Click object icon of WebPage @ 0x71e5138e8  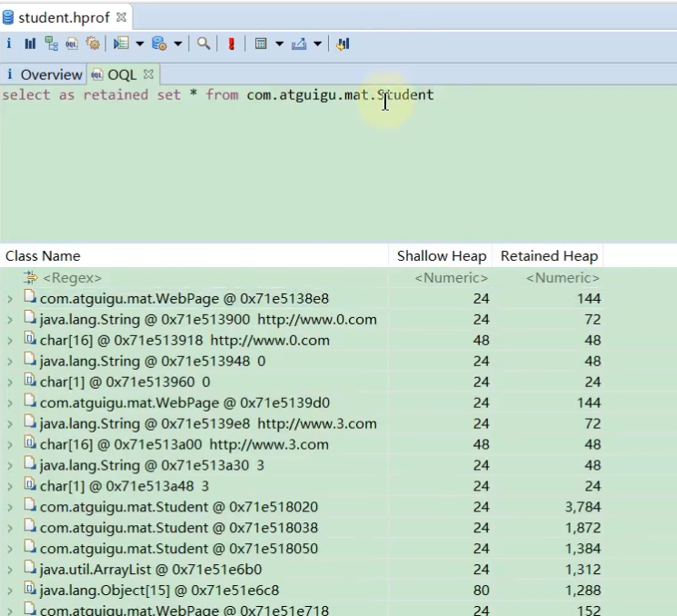(30, 296)
